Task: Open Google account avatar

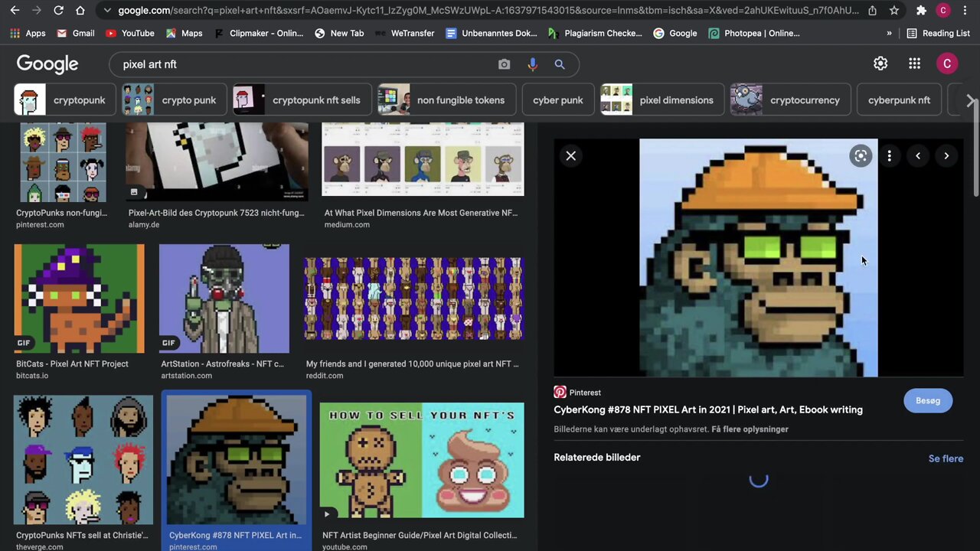Action: [947, 64]
